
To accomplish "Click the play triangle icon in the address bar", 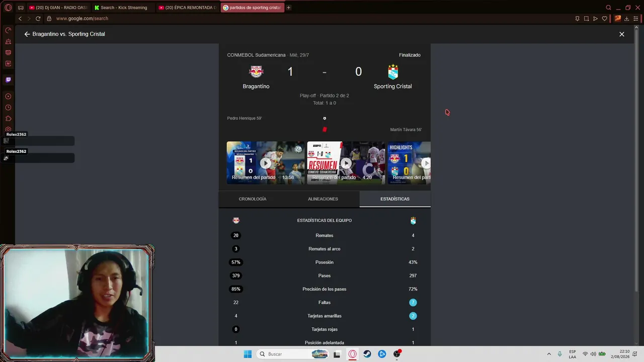I will [x=595, y=19].
